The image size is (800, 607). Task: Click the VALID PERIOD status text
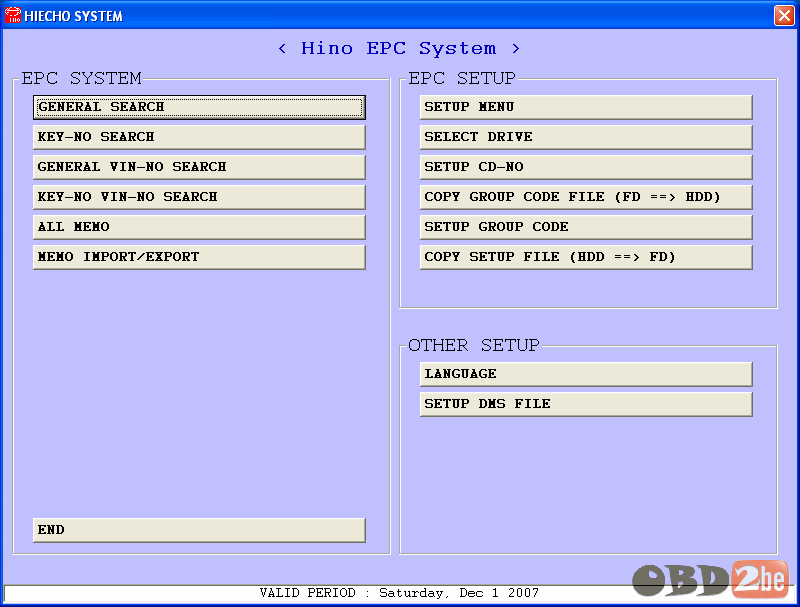[399, 593]
